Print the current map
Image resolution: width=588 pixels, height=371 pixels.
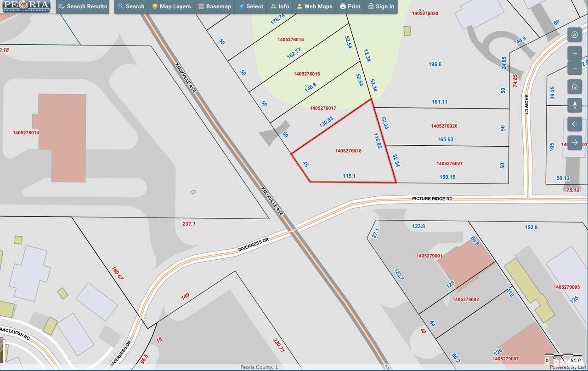click(350, 6)
